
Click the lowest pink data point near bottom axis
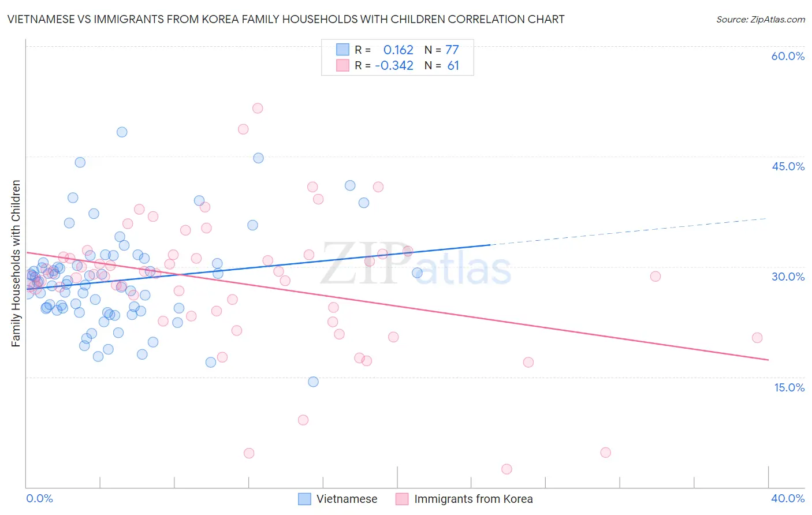pos(506,469)
